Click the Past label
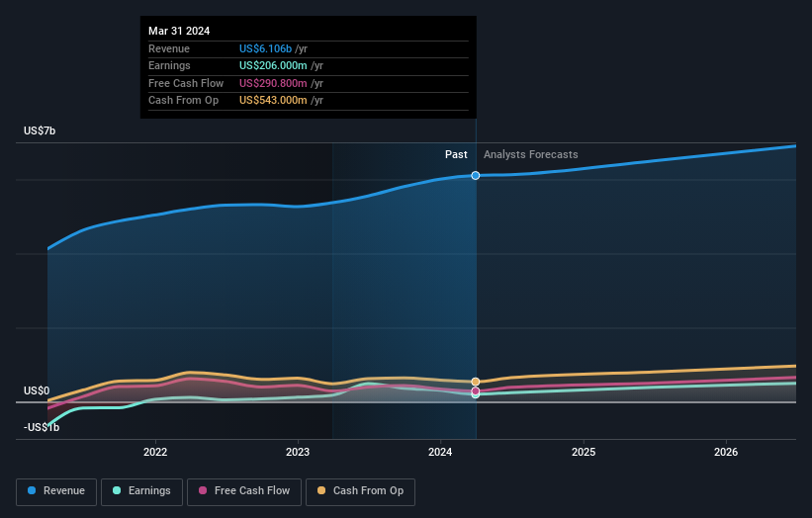Image resolution: width=812 pixels, height=518 pixels. 456,154
